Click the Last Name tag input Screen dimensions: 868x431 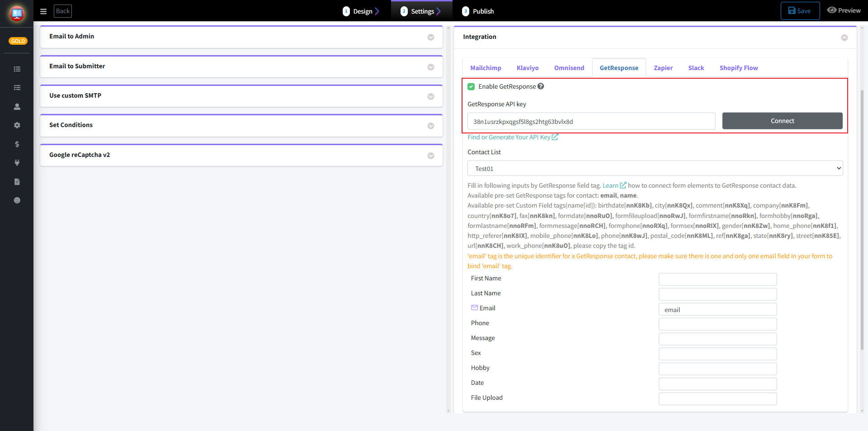[x=717, y=294]
